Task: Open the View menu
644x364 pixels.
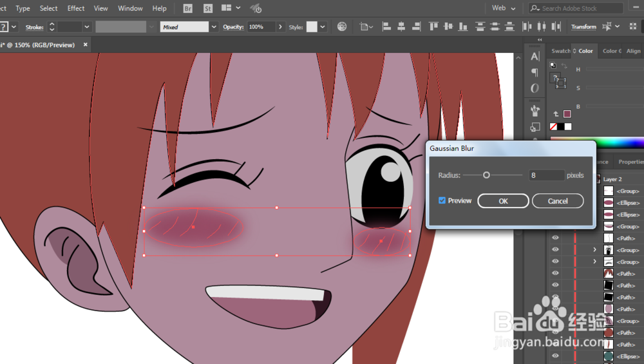Action: tap(100, 8)
